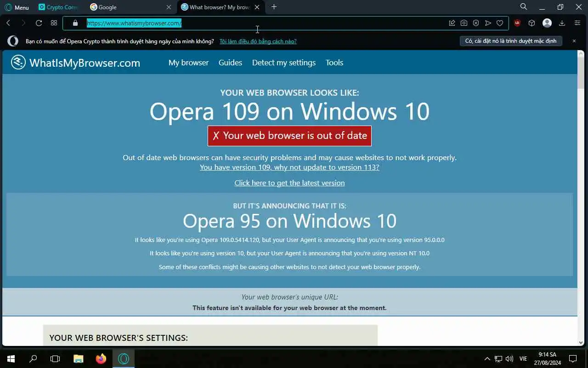Open the volume speaker tray icon

(509, 359)
